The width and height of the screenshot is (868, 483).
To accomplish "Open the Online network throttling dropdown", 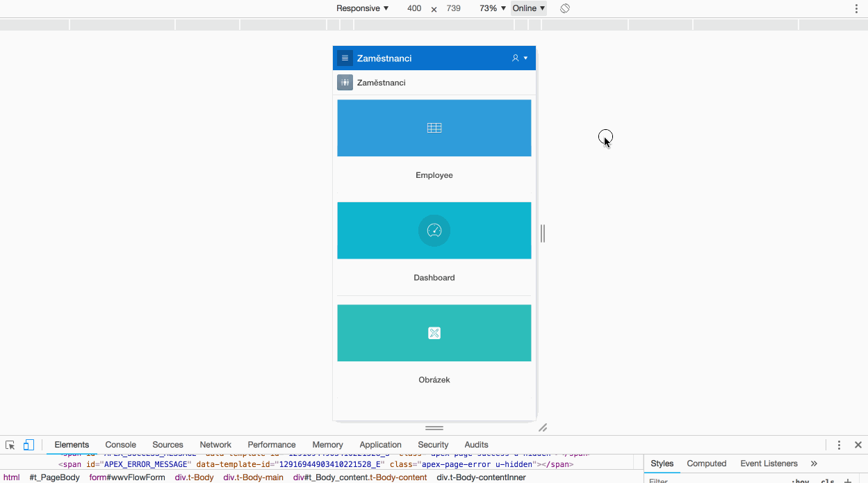I will pyautogui.click(x=529, y=8).
